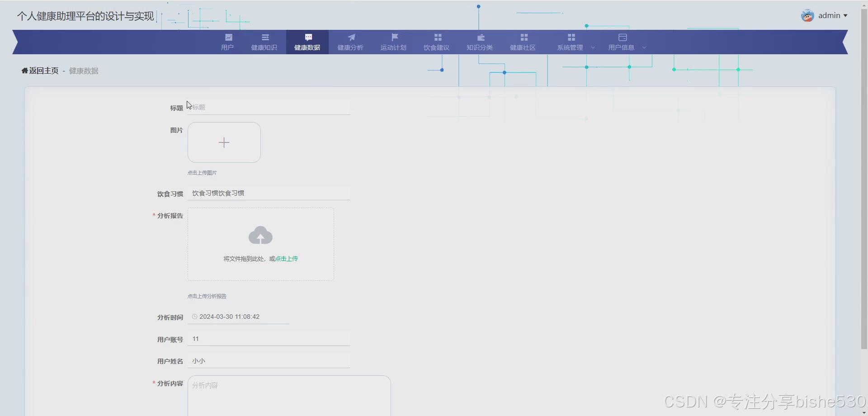Click the plus icon to upload image
Image resolution: width=868 pixels, height=416 pixels.
[x=224, y=142]
